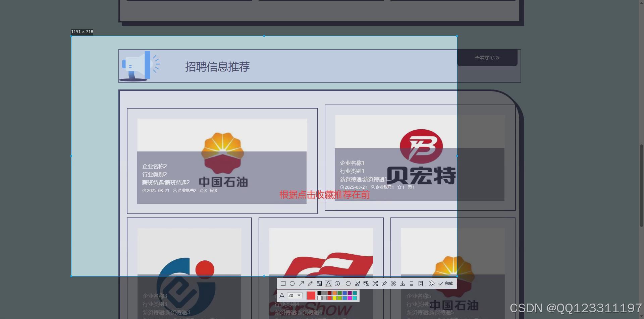Select the arrow drawing tool
644x319 pixels.
301,283
